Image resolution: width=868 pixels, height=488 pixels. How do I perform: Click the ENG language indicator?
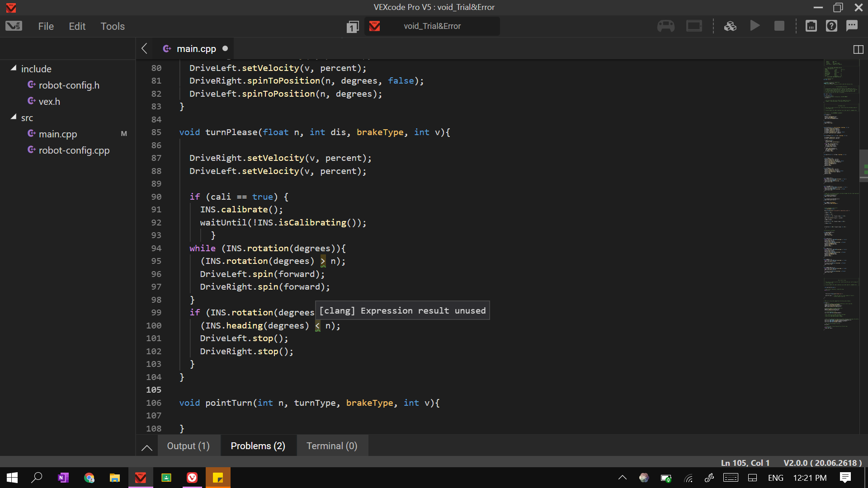coord(776,478)
